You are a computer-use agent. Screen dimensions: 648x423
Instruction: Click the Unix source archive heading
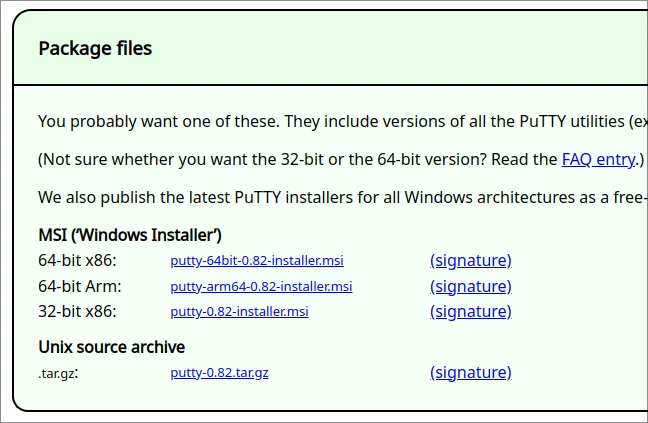111,347
